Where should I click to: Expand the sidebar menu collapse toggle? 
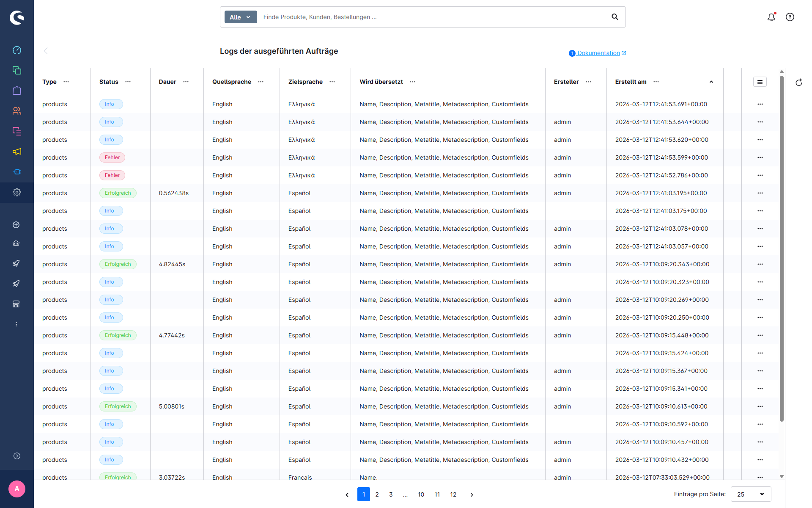coord(17,456)
